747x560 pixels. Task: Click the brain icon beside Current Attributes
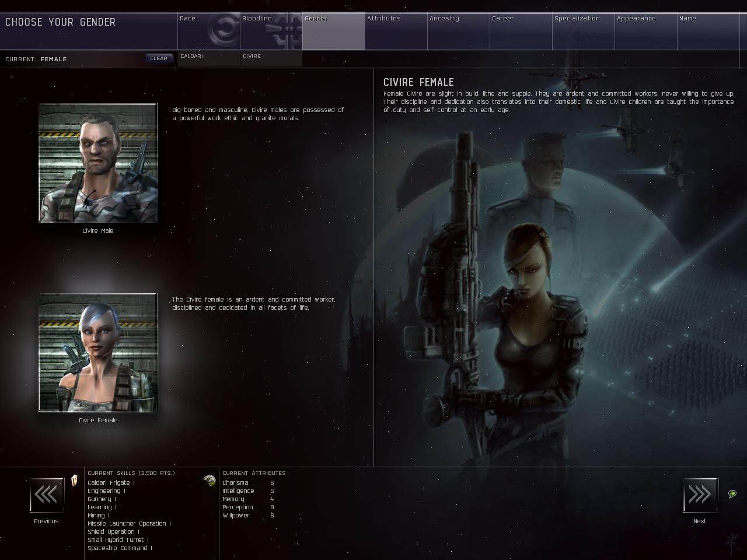click(210, 480)
